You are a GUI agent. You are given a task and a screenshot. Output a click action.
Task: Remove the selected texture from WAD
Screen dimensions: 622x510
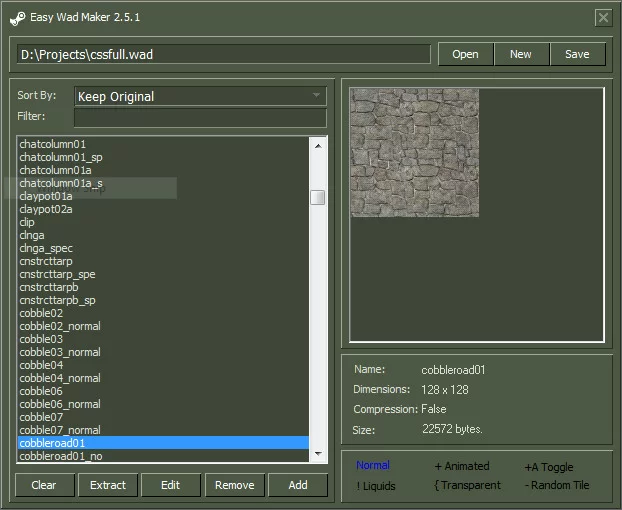(234, 485)
